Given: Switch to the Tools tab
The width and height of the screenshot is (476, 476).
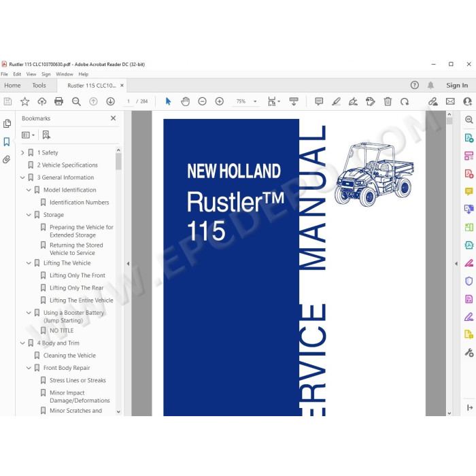Looking at the screenshot, I should pyautogui.click(x=39, y=86).
